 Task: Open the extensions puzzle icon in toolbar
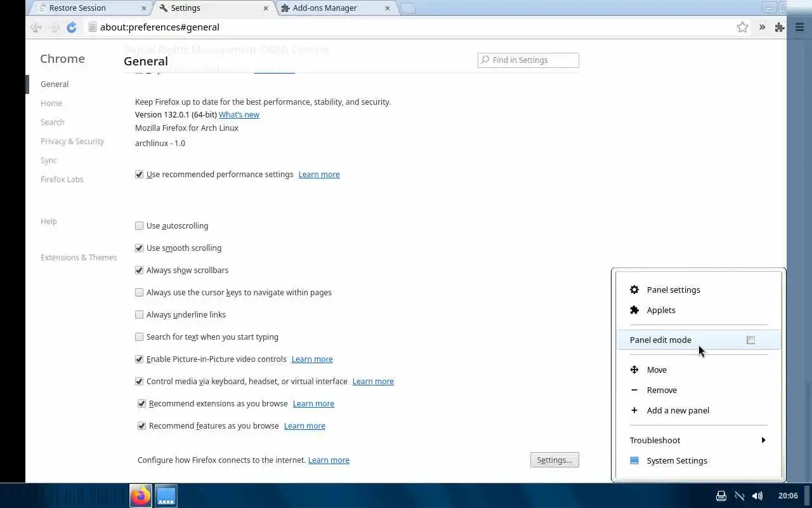pyautogui.click(x=780, y=27)
